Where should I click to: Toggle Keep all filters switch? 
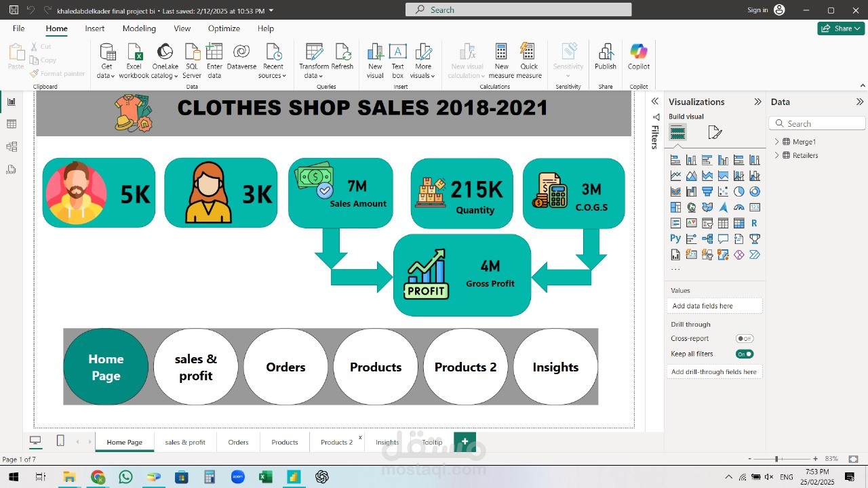745,354
